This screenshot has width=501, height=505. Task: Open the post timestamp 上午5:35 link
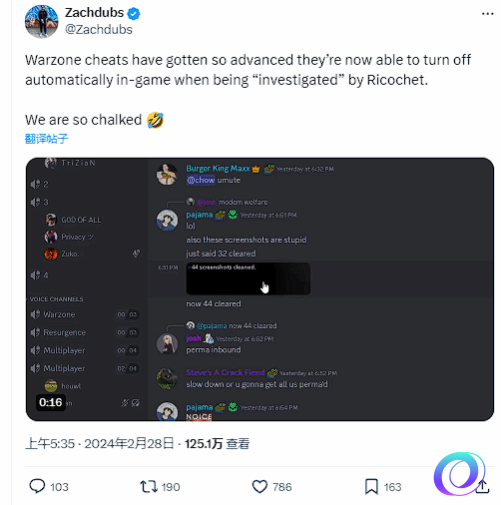(50, 444)
